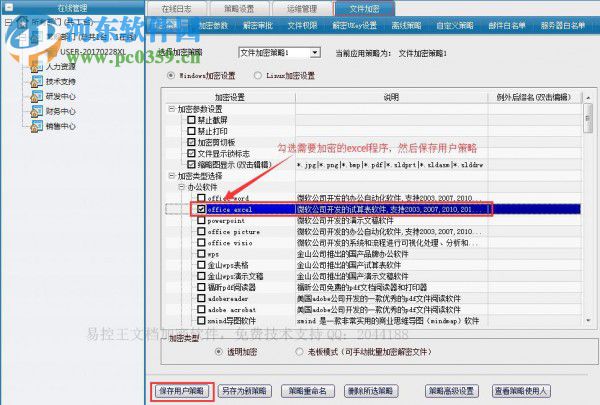This screenshot has width=600, height=405.
Task: Check the 金山wps表格 checkbox
Action: [201, 265]
